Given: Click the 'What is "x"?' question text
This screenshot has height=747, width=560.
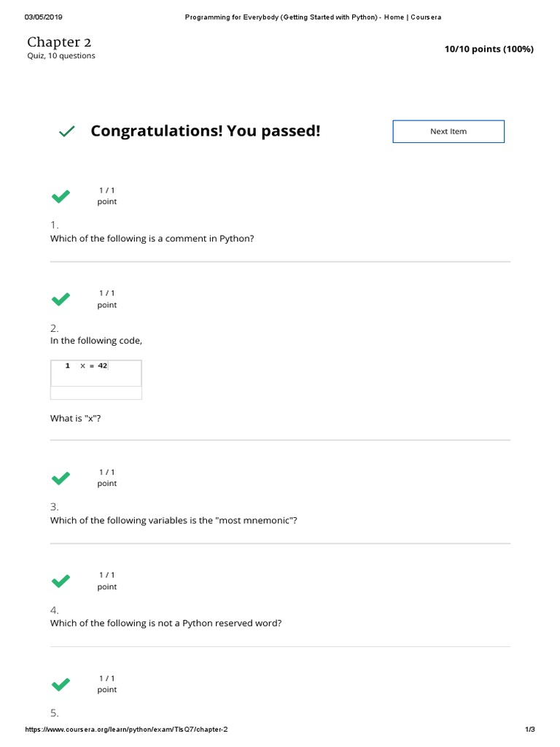Looking at the screenshot, I should tap(74, 418).
